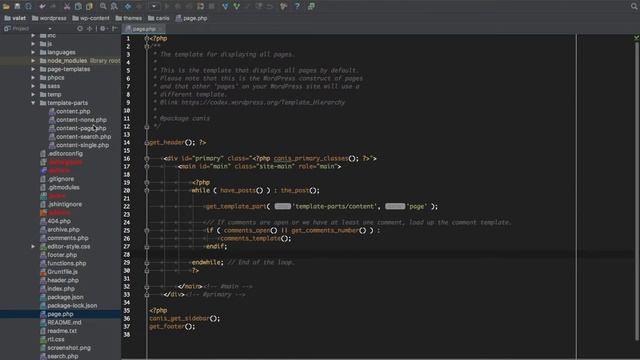
Task: Expand the sass folder
Action: (x=33, y=86)
